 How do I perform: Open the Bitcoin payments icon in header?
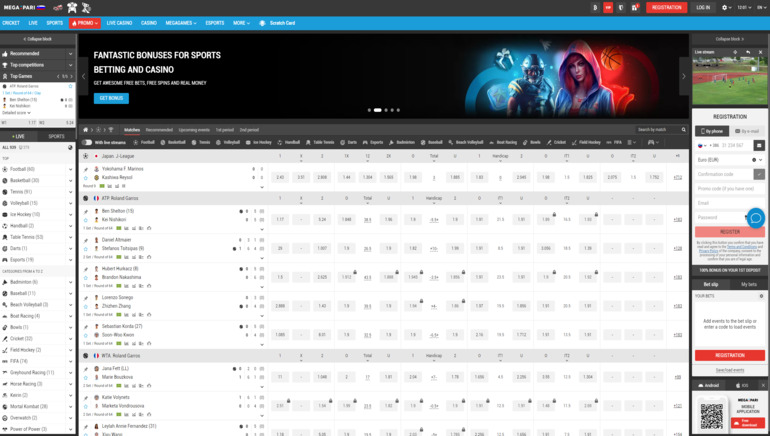[x=595, y=7]
